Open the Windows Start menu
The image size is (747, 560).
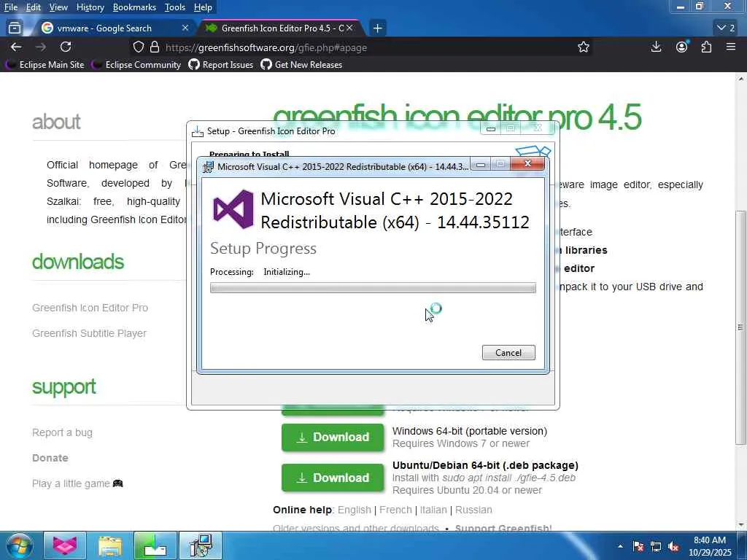(x=20, y=545)
